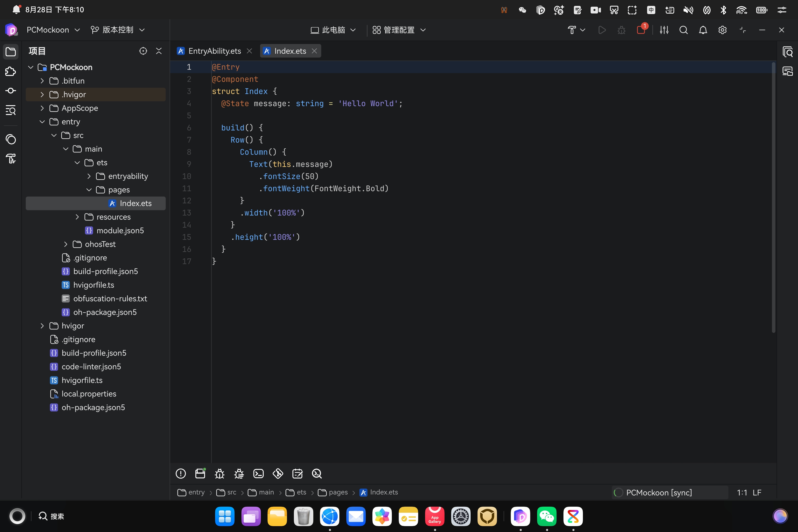Collapse the project panel with the X icon
The height and width of the screenshot is (532, 798).
coord(159,51)
